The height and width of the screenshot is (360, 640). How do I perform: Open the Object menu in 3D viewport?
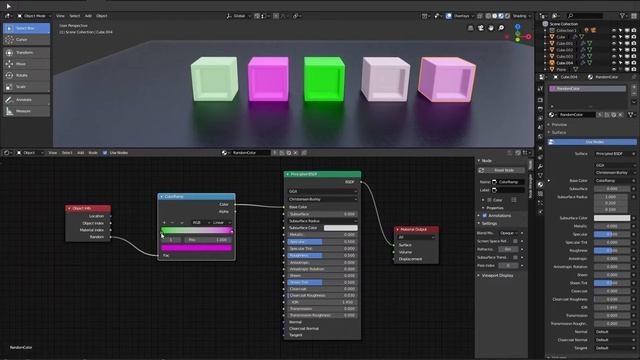[102, 16]
